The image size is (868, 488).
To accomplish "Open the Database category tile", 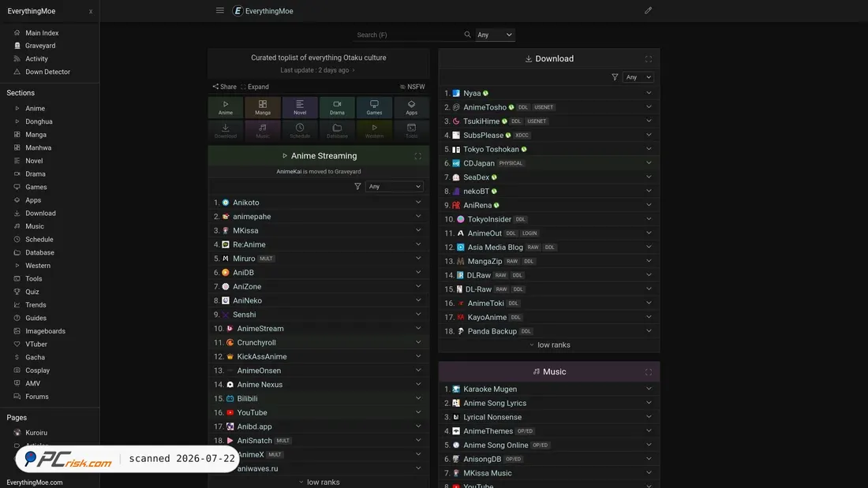I will click(x=337, y=131).
